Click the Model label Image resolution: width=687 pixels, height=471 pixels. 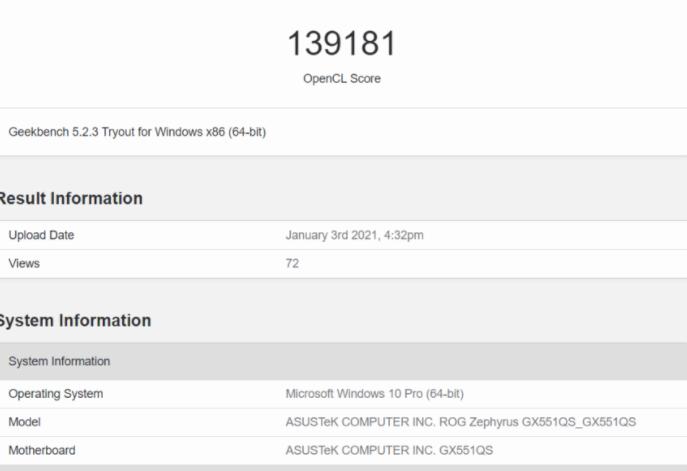click(x=24, y=422)
